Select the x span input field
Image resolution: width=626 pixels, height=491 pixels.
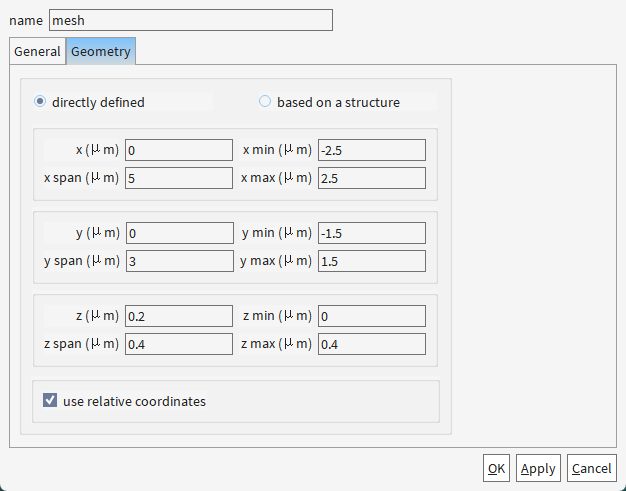tap(179, 178)
